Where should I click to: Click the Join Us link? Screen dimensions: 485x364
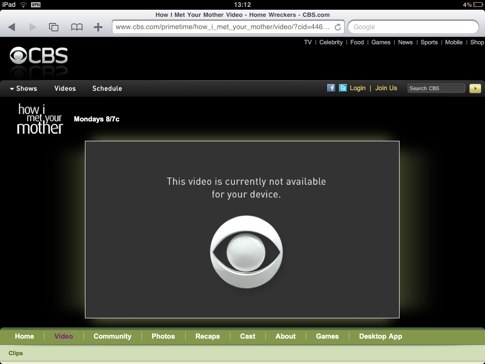[386, 88]
